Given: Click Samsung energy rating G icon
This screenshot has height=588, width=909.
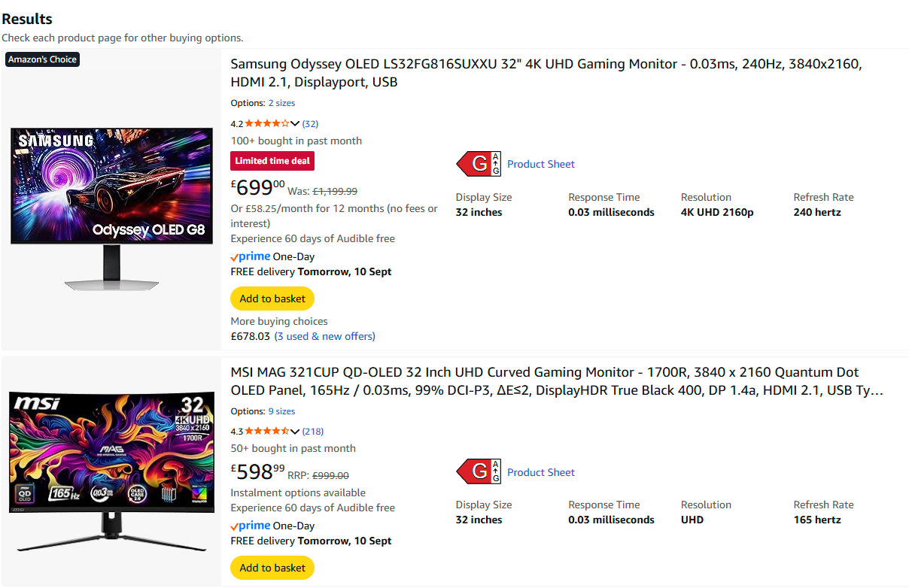Looking at the screenshot, I should click(479, 164).
